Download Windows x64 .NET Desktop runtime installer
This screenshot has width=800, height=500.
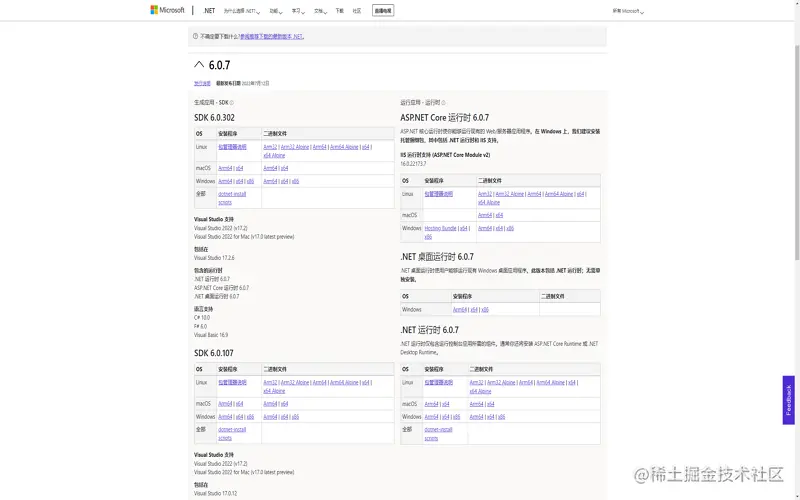474,309
